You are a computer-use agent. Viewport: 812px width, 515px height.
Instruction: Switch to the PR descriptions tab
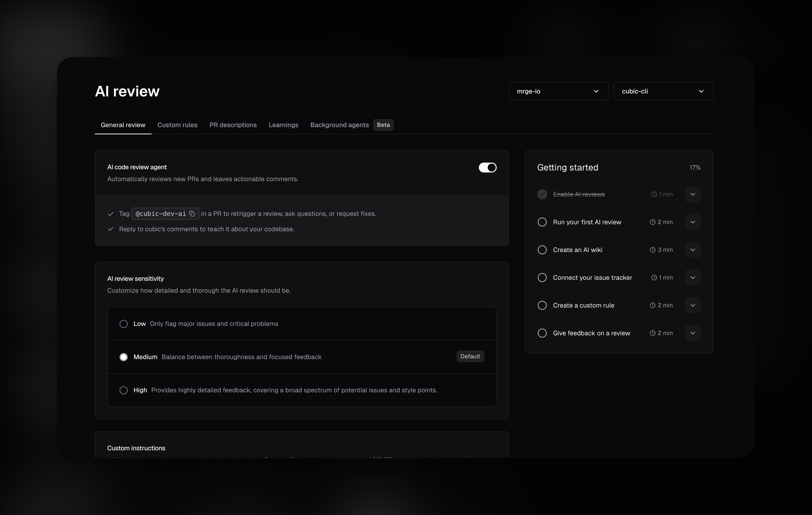click(x=233, y=125)
